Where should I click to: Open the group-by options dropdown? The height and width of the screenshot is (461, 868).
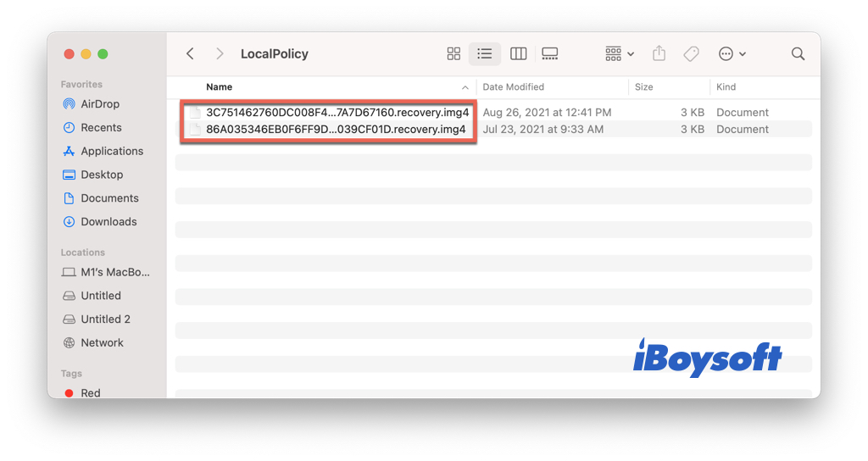pyautogui.click(x=620, y=53)
